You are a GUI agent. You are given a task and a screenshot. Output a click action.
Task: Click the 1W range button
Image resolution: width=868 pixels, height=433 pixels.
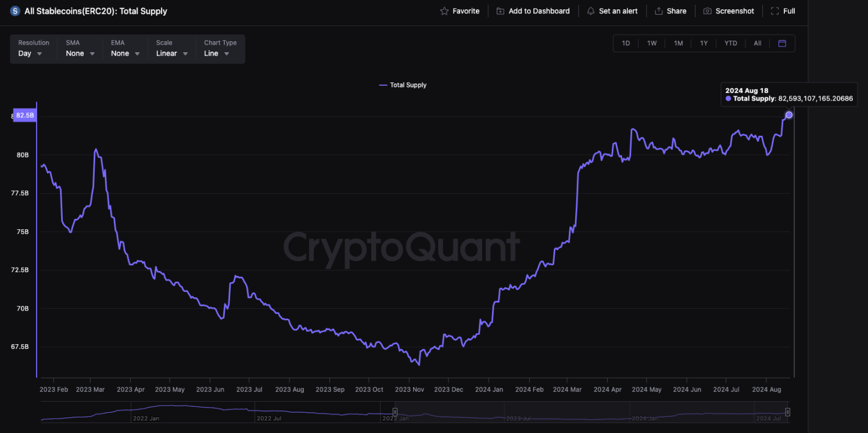click(651, 42)
